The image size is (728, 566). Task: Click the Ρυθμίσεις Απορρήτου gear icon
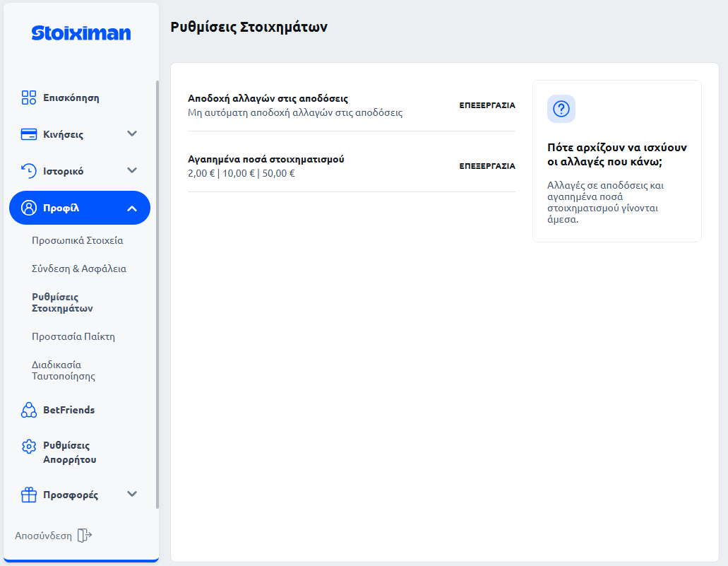(x=29, y=447)
